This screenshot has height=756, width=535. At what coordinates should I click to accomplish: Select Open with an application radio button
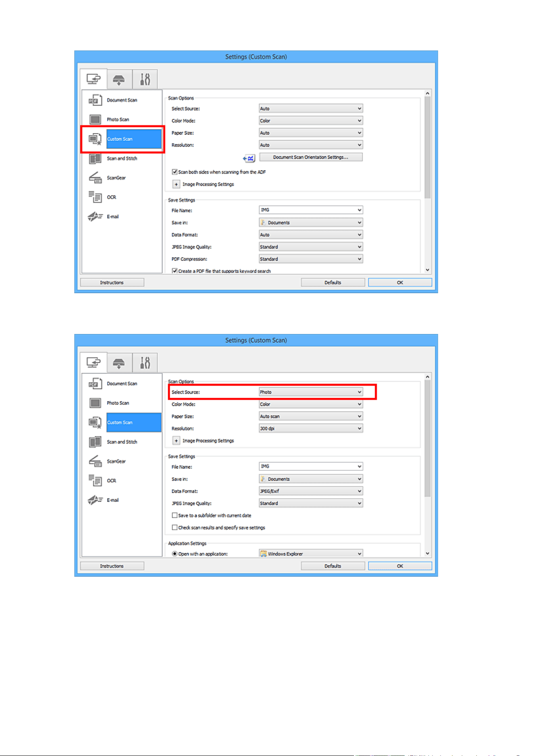175,554
